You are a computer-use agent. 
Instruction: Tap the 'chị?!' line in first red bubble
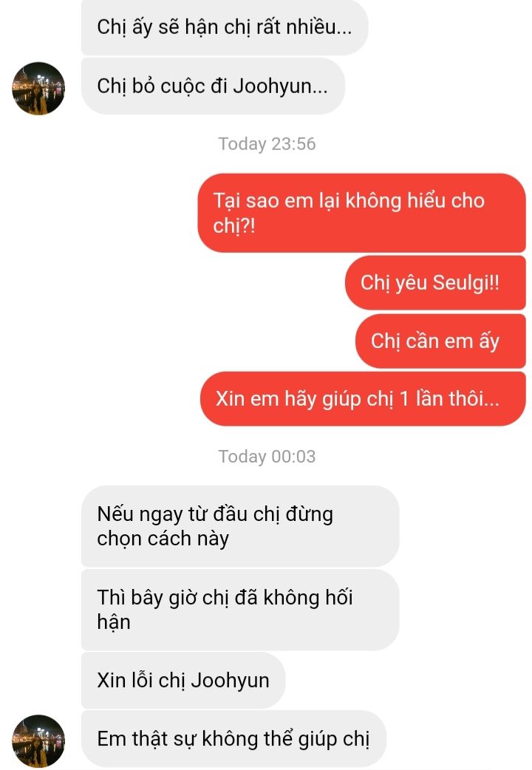[x=233, y=225]
